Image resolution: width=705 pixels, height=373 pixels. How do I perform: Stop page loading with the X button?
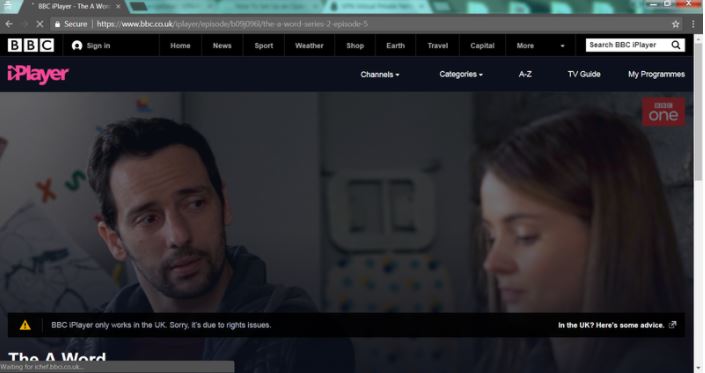coord(40,24)
